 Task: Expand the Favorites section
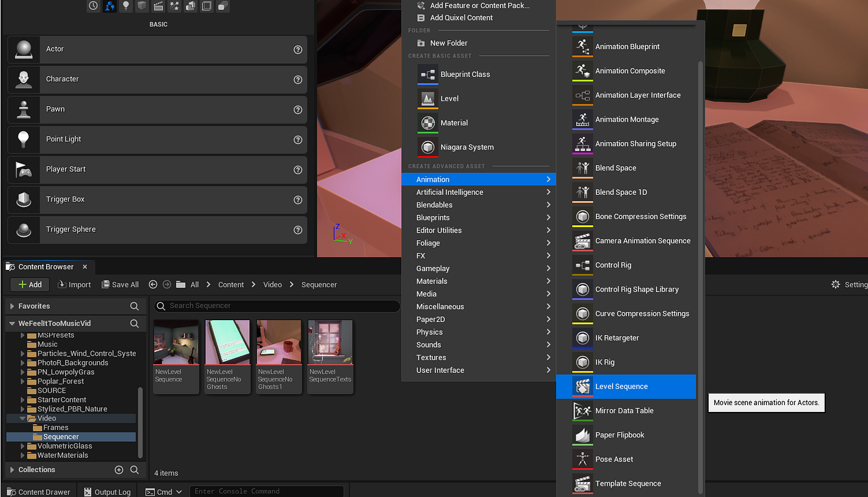(35, 305)
